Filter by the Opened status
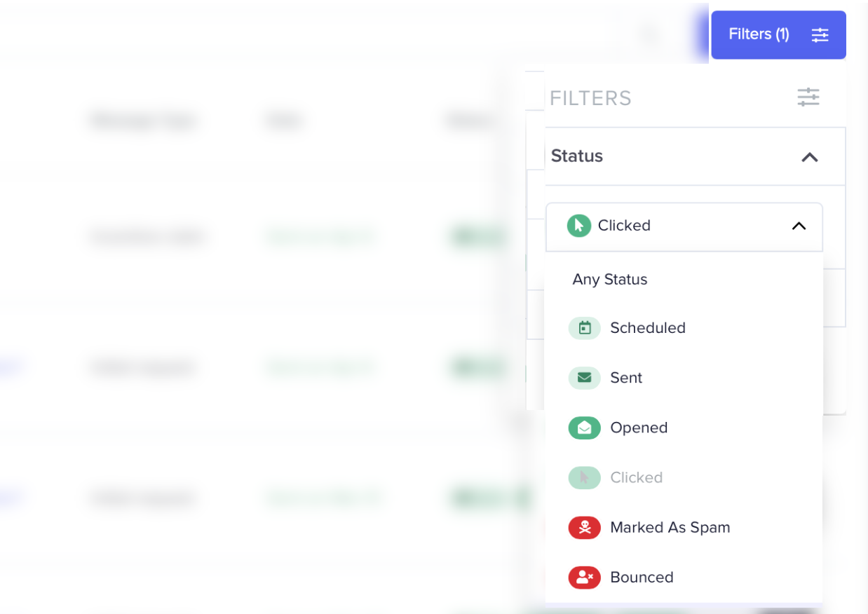This screenshot has height=614, width=868. click(x=639, y=428)
